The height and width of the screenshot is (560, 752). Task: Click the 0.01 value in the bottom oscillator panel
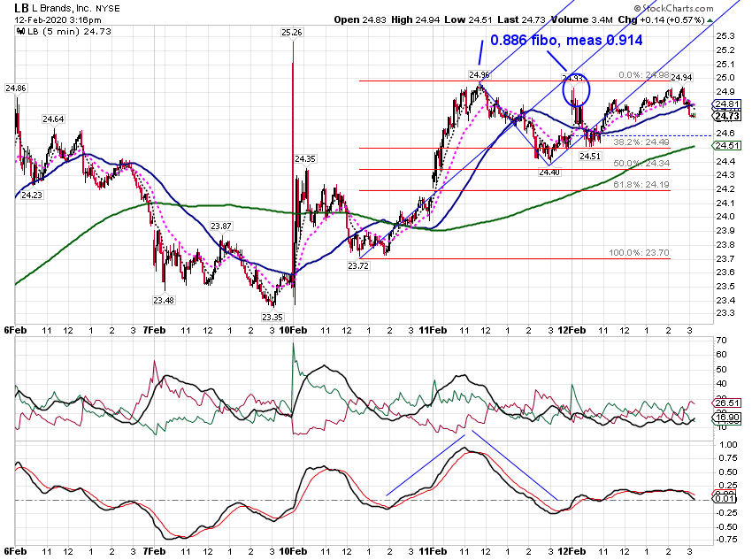pos(725,499)
